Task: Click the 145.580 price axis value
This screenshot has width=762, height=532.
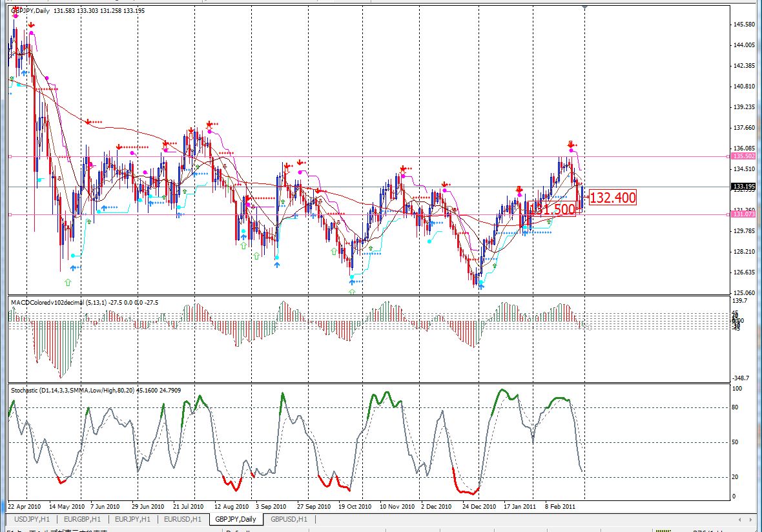Action: [x=744, y=25]
